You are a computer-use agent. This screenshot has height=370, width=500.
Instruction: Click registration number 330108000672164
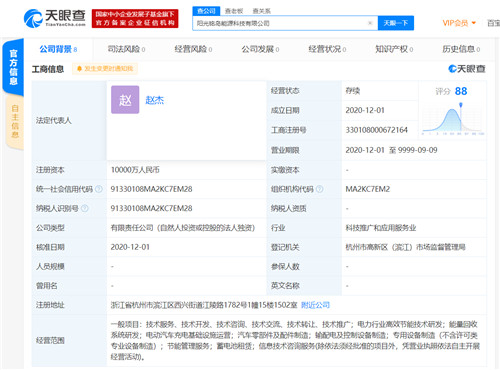point(377,130)
